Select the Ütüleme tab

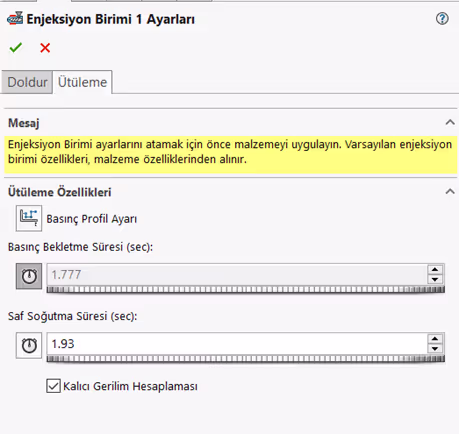pos(82,82)
